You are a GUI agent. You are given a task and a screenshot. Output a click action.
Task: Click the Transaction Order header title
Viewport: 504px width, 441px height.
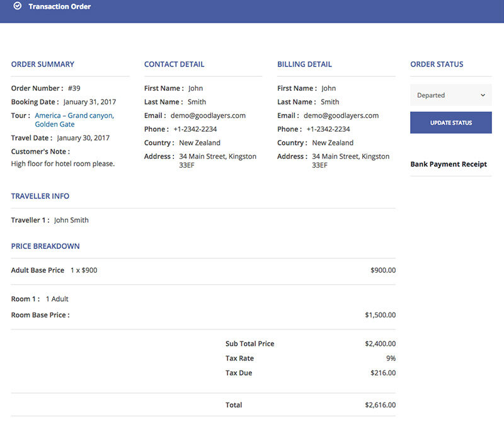[x=59, y=7]
